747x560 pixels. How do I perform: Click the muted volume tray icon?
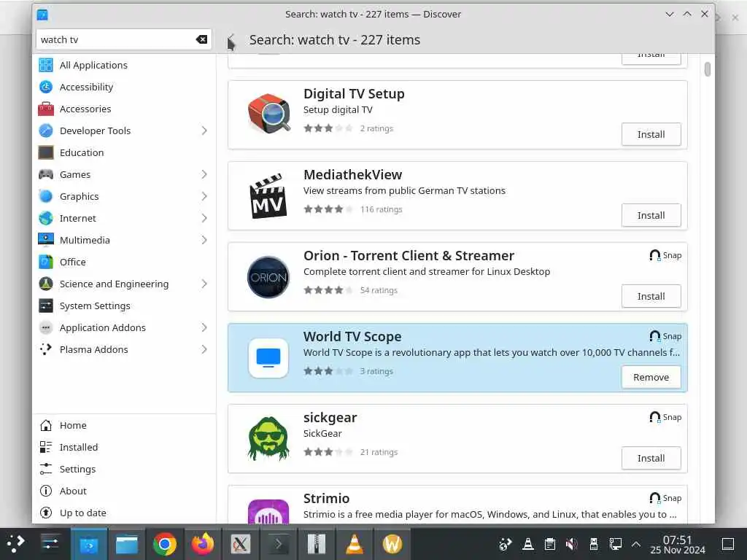pyautogui.click(x=572, y=544)
